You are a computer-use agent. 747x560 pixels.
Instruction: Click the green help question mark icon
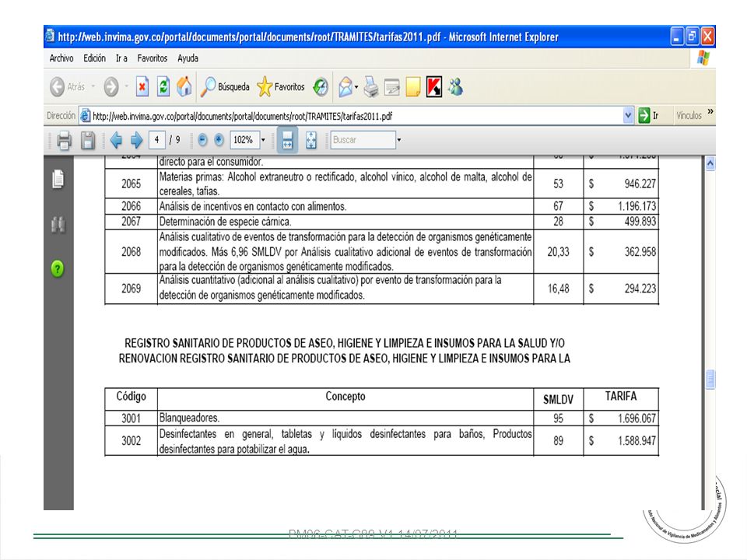tap(58, 269)
